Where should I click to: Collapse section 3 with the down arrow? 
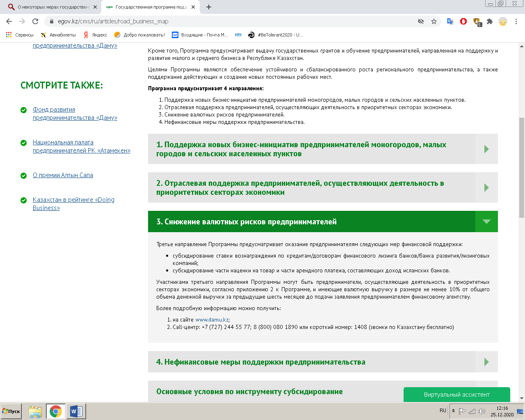tap(486, 221)
